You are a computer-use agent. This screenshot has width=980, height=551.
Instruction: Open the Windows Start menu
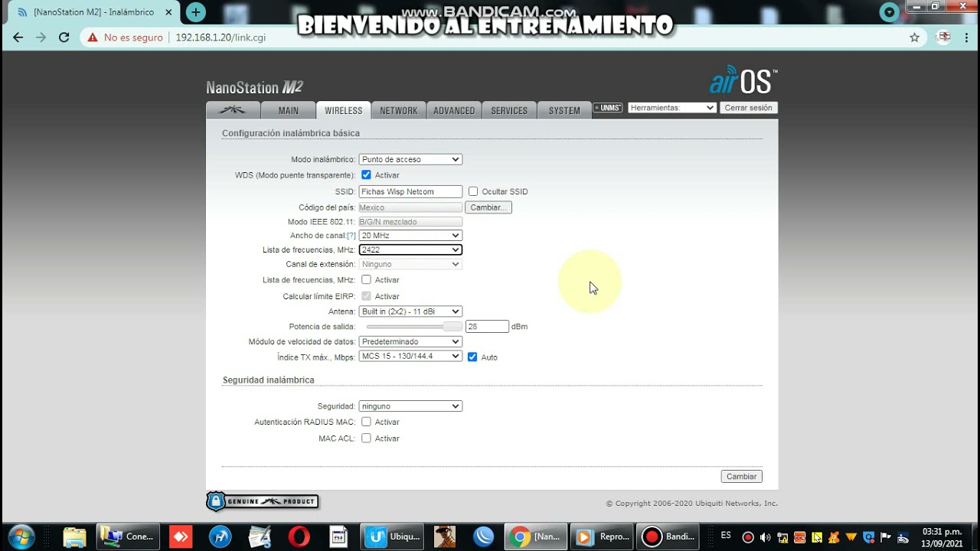21,536
